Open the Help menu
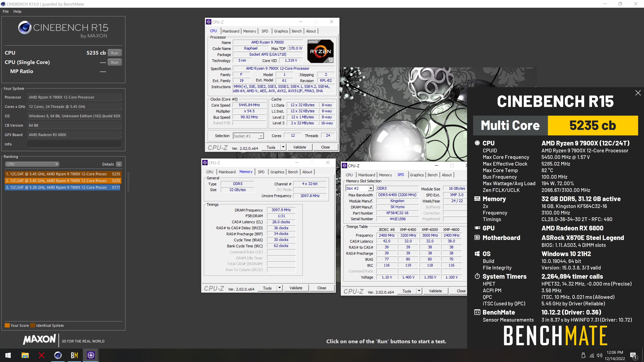This screenshot has width=644, height=362. 17,12
